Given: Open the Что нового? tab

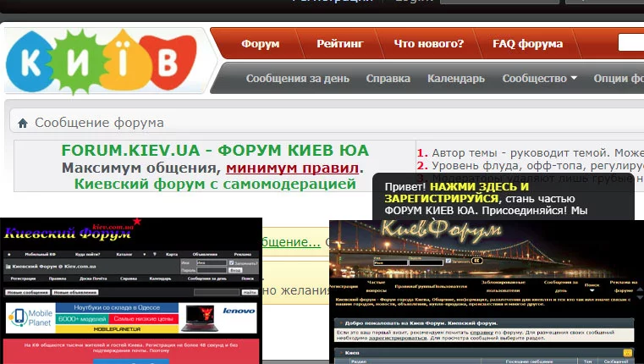Looking at the screenshot, I should (428, 43).
